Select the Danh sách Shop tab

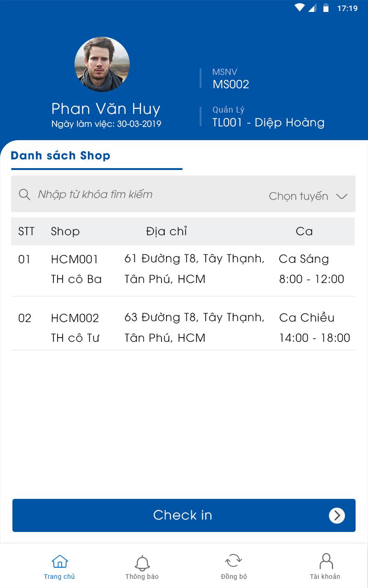pyautogui.click(x=61, y=156)
